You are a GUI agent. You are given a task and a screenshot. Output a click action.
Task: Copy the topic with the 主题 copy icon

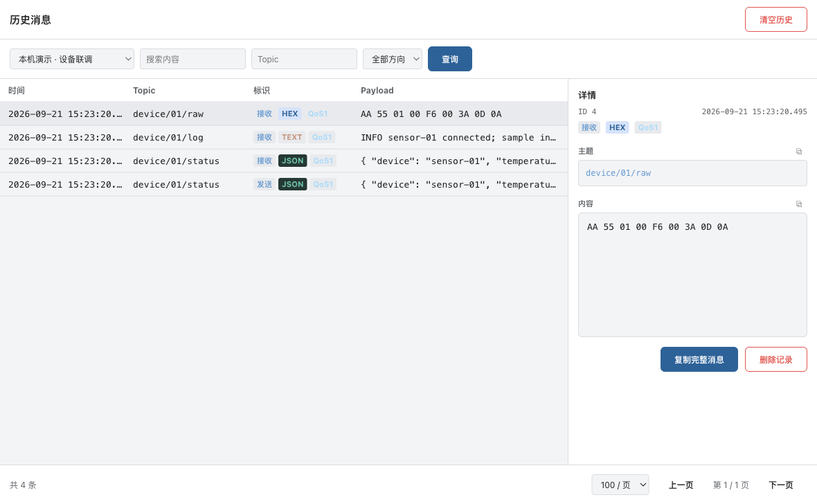click(x=799, y=151)
